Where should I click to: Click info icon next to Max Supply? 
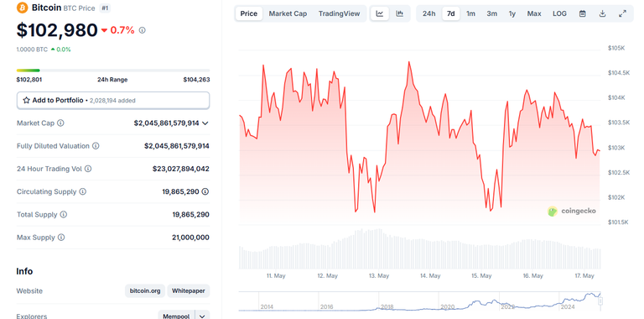61,238
